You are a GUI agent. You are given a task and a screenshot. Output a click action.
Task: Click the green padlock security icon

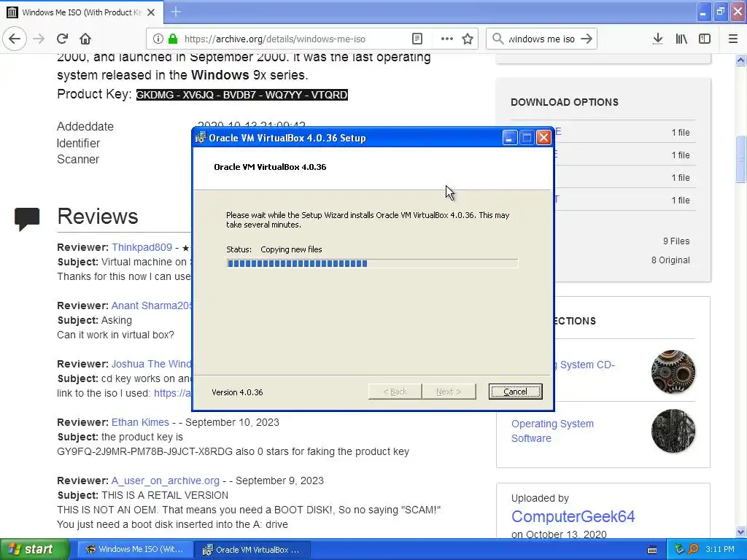[173, 39]
